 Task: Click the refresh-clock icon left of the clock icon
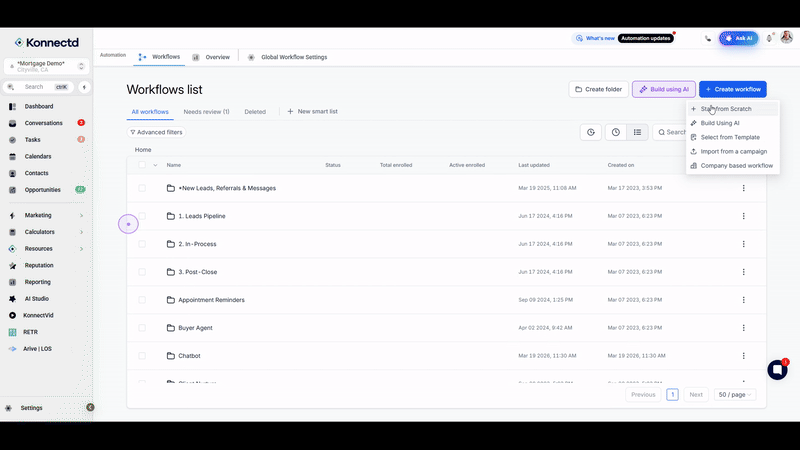click(x=591, y=132)
